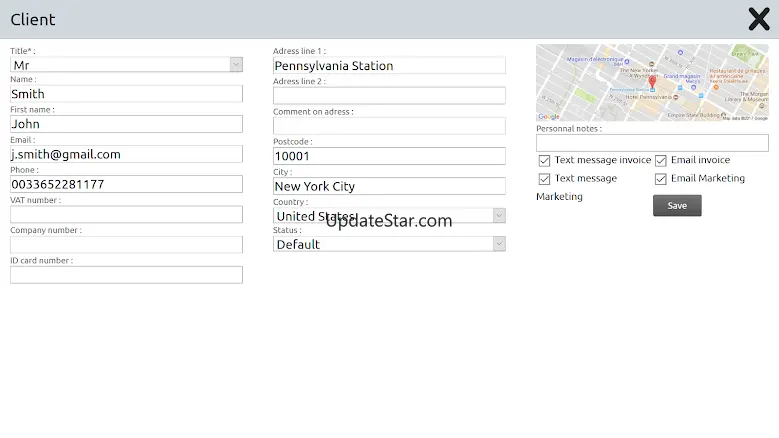Toggle the Text message Marketing checkbox

click(544, 179)
